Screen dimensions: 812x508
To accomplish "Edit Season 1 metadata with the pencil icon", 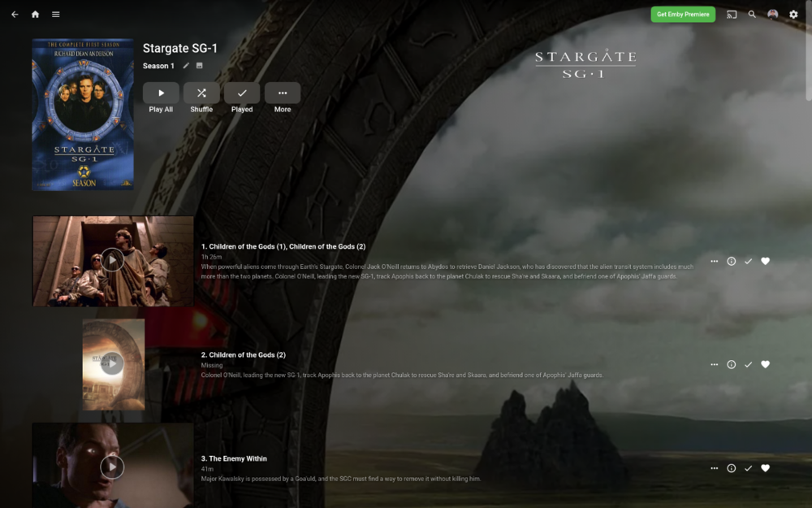I will point(184,66).
